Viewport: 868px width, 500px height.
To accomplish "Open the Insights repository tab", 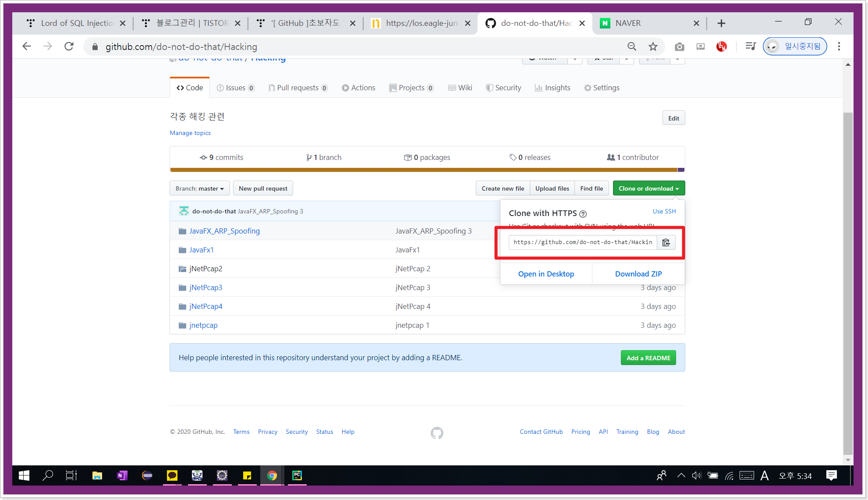I will [553, 88].
